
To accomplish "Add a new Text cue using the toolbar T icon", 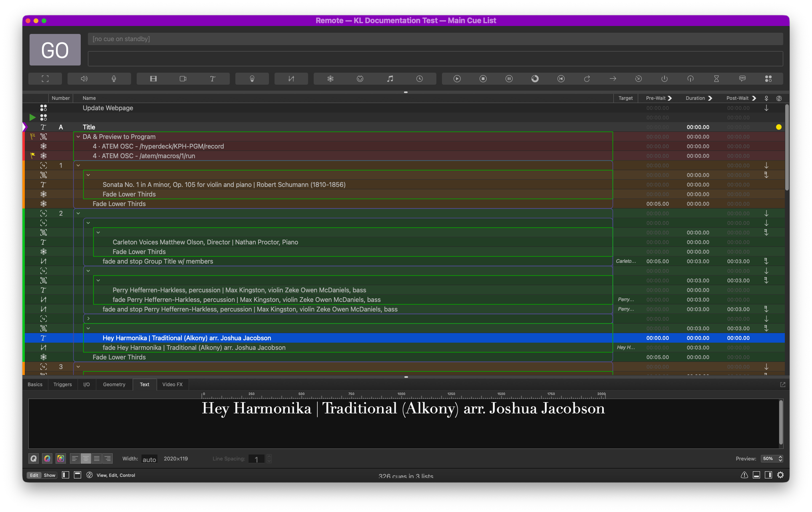I will click(x=213, y=79).
